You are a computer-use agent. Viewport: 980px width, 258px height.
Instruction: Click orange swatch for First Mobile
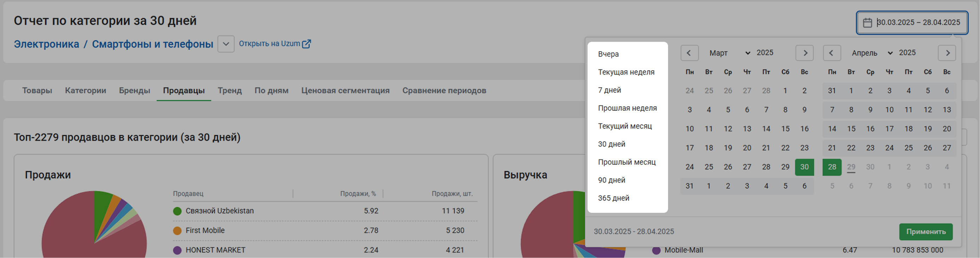pos(177,230)
